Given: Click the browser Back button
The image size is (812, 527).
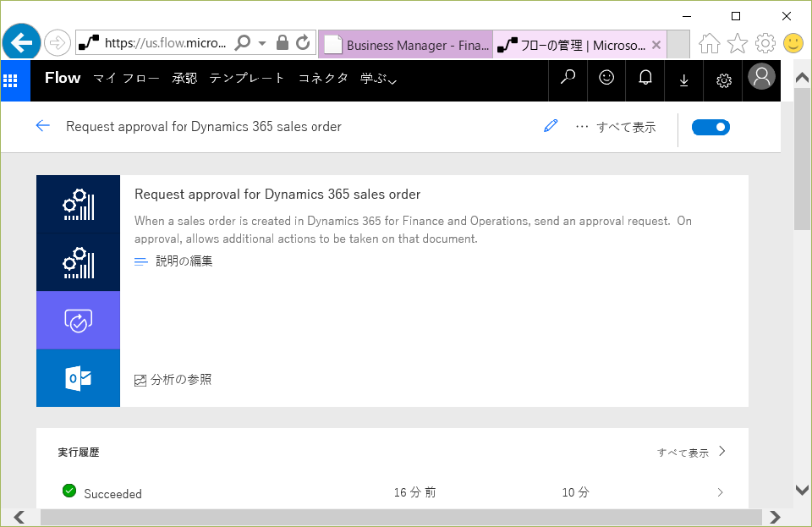Looking at the screenshot, I should (21, 42).
